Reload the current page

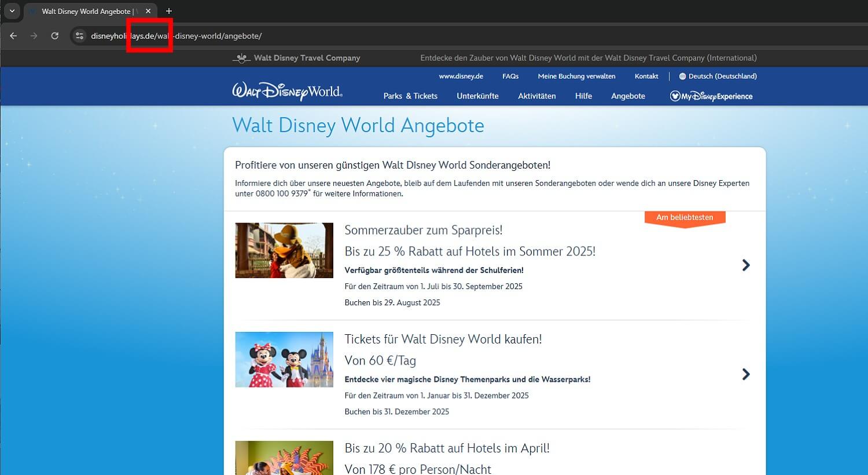(x=54, y=36)
